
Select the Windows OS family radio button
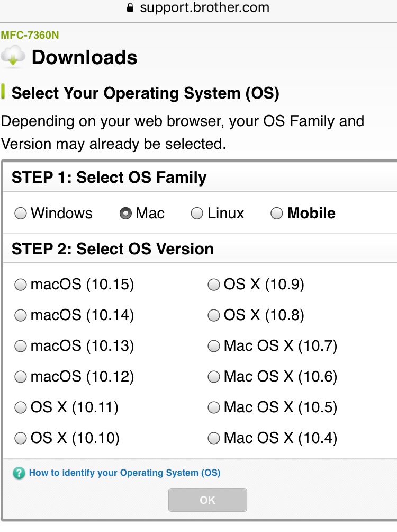[21, 214]
